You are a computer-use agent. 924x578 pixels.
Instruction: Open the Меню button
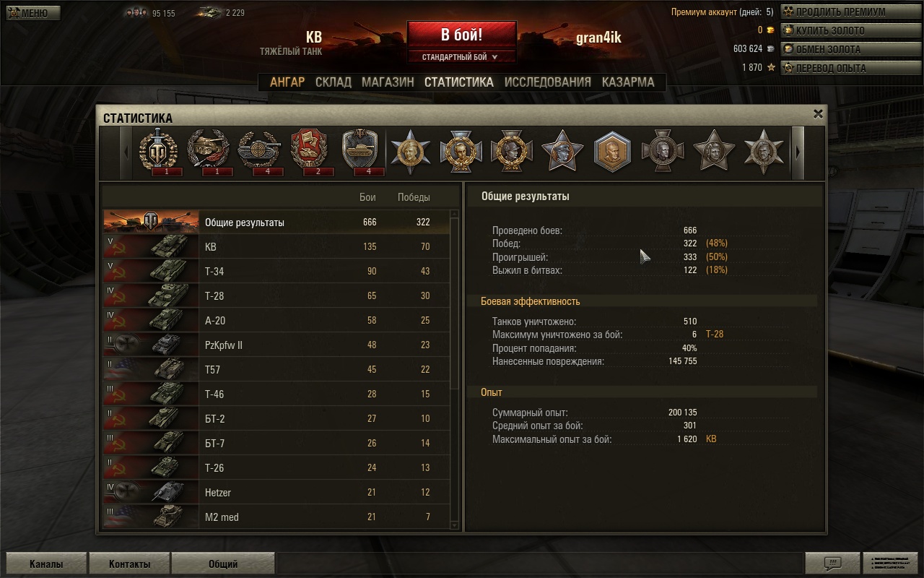[x=33, y=13]
